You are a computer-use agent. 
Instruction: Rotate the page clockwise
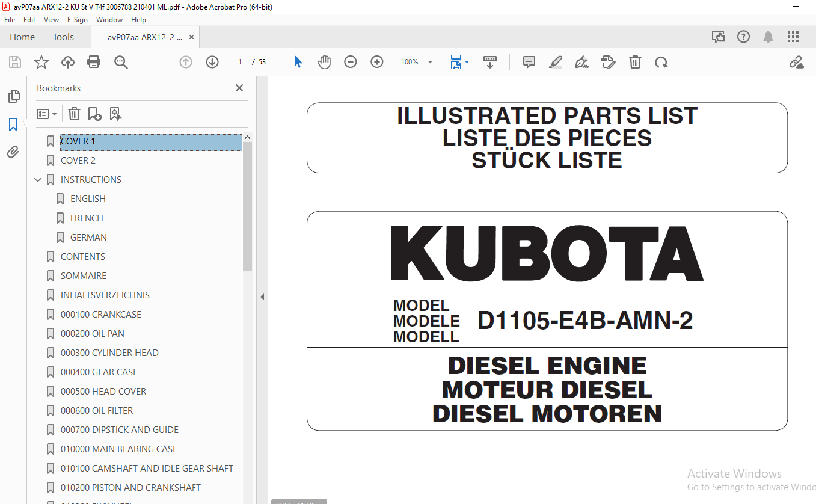coord(661,62)
